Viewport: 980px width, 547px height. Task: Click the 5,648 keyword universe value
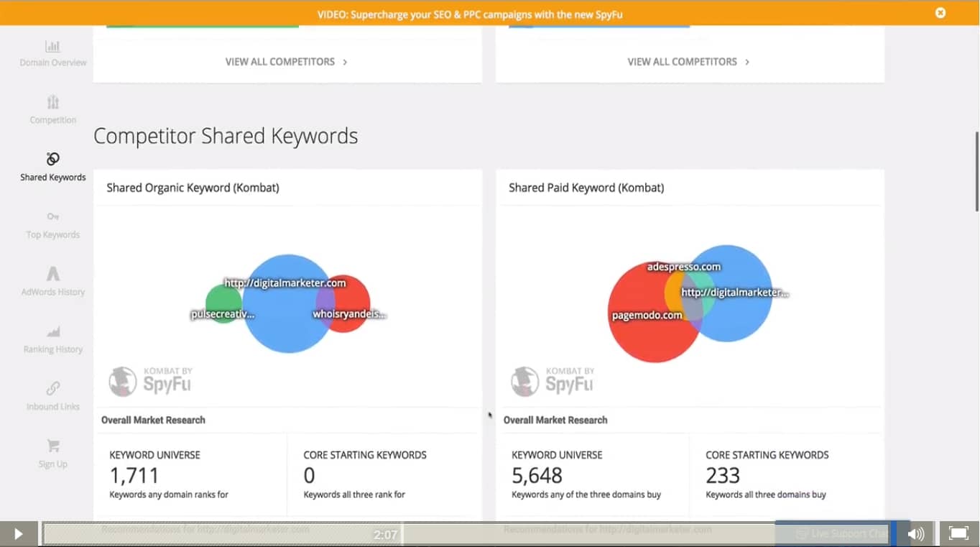point(537,476)
